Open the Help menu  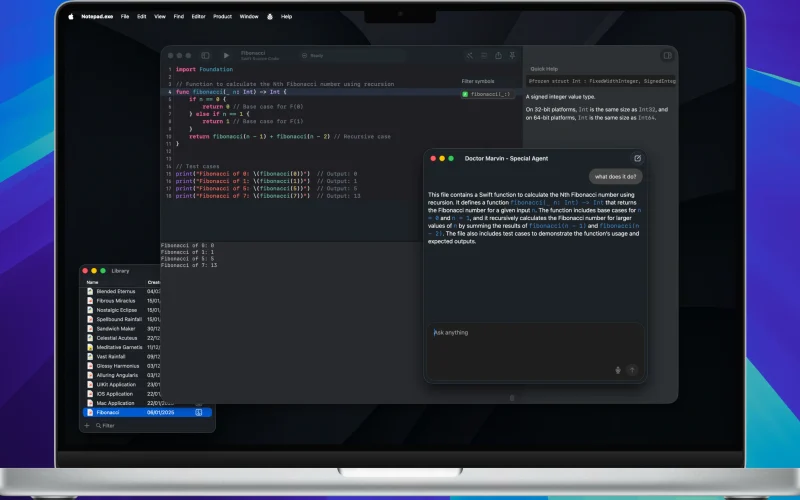point(286,17)
